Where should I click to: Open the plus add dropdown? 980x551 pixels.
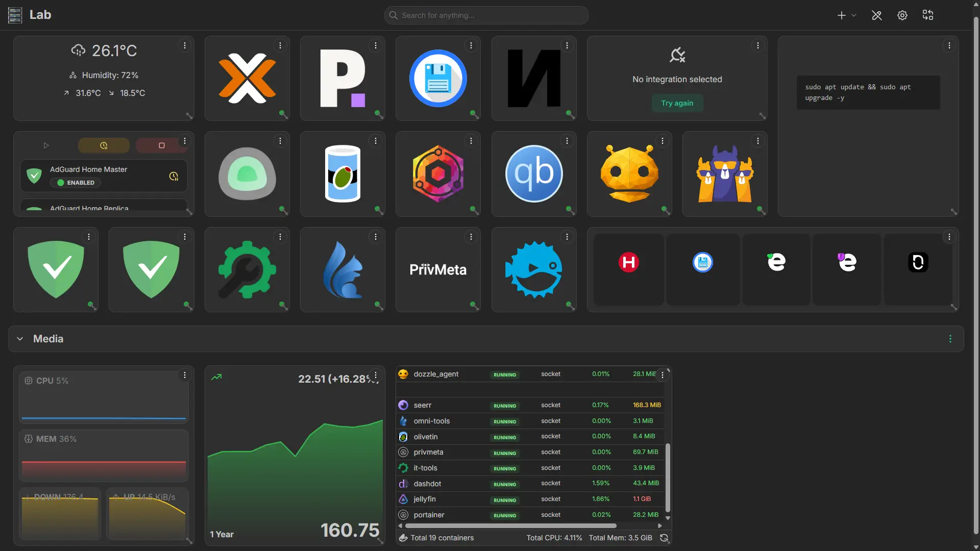[x=846, y=15]
